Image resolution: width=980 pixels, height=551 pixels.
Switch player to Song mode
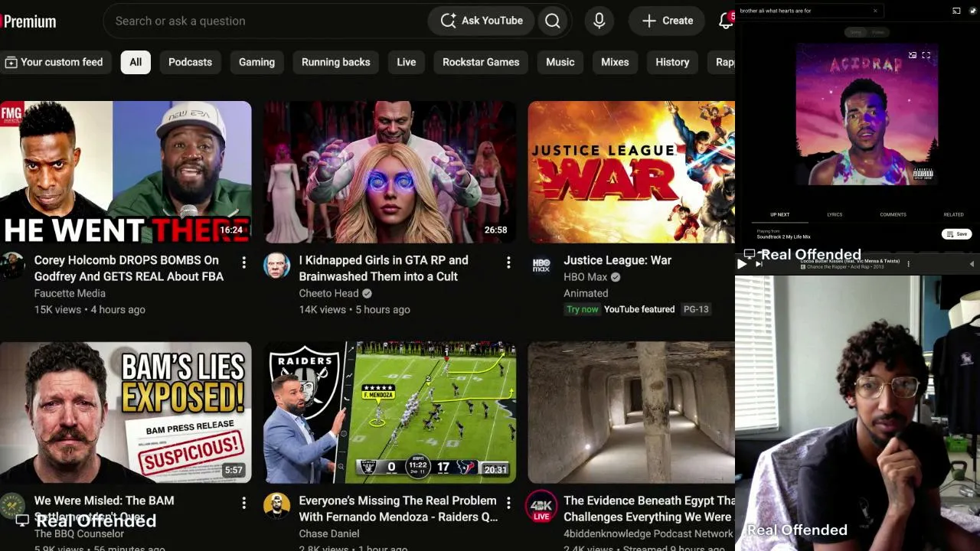click(855, 32)
